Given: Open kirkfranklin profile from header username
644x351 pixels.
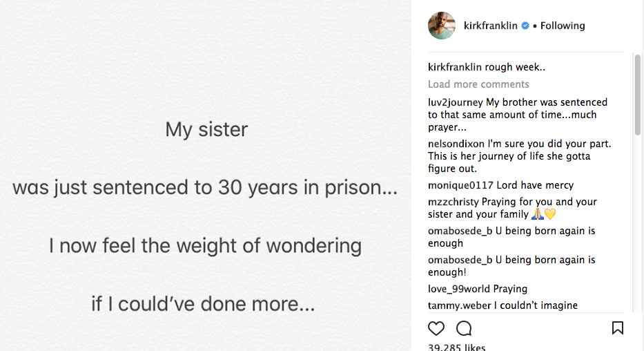Looking at the screenshot, I should pyautogui.click(x=491, y=26).
